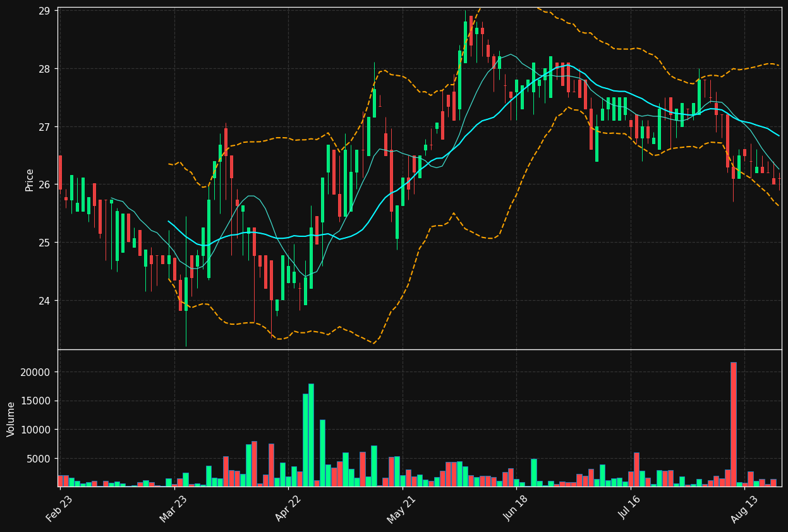Pick the "Jun 18" date label
The width and height of the screenshot is (788, 532).
(516, 509)
